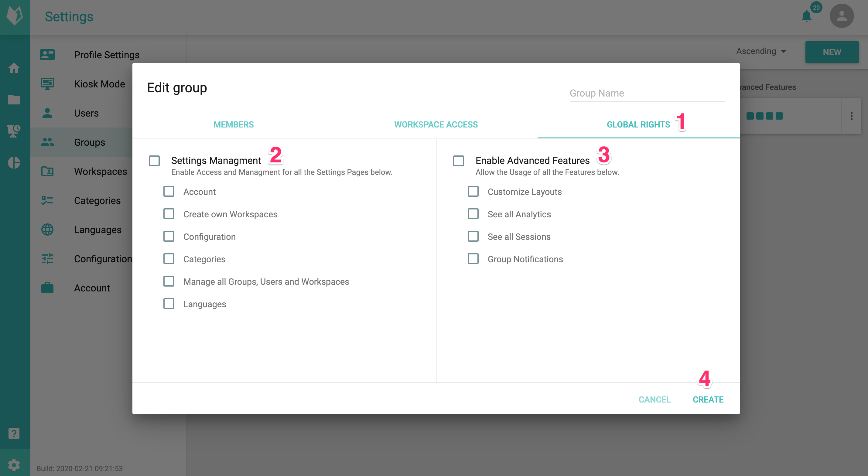Check Categories right in dialog
The image size is (868, 476).
(169, 259)
